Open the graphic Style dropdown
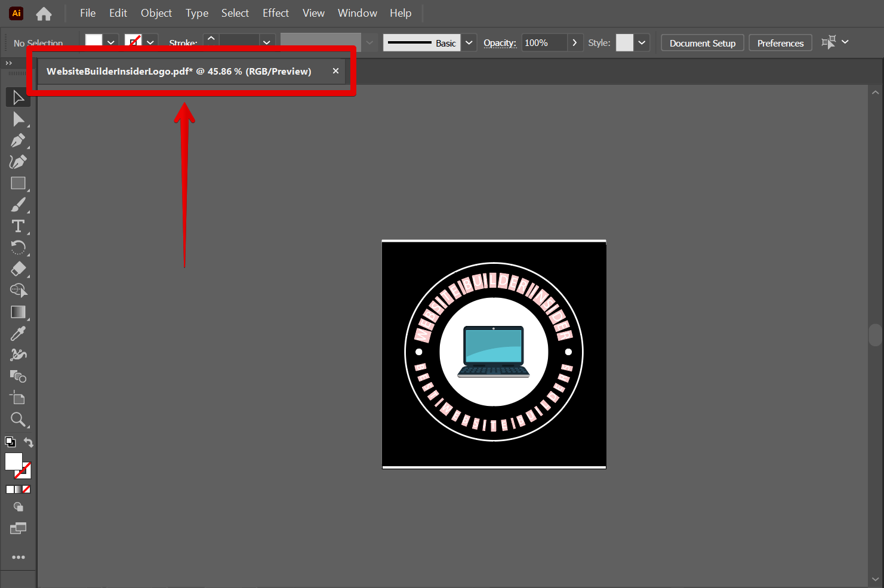The image size is (884, 588). coord(642,42)
